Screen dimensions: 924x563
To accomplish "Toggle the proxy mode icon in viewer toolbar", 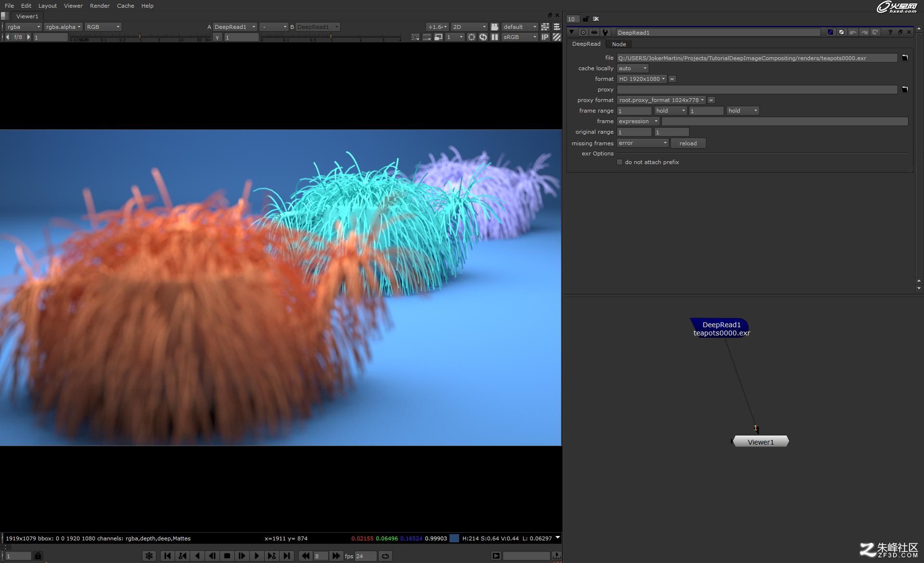I will click(x=439, y=37).
